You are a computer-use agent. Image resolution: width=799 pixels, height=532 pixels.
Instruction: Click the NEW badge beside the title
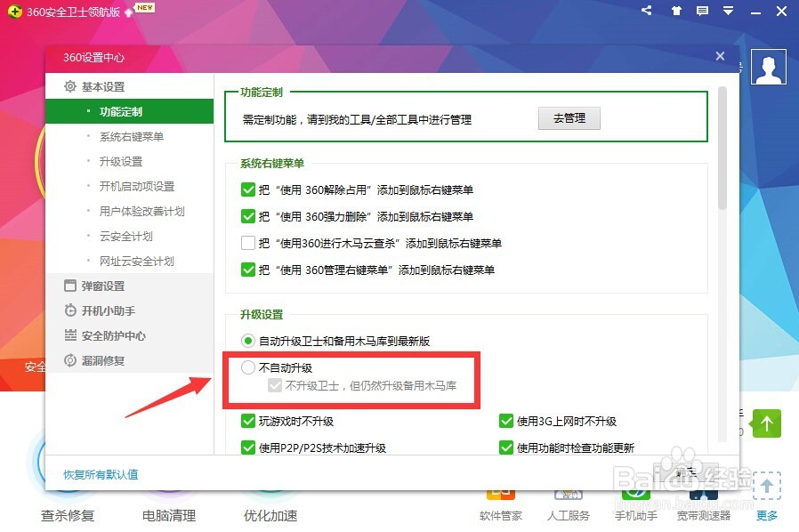point(145,8)
